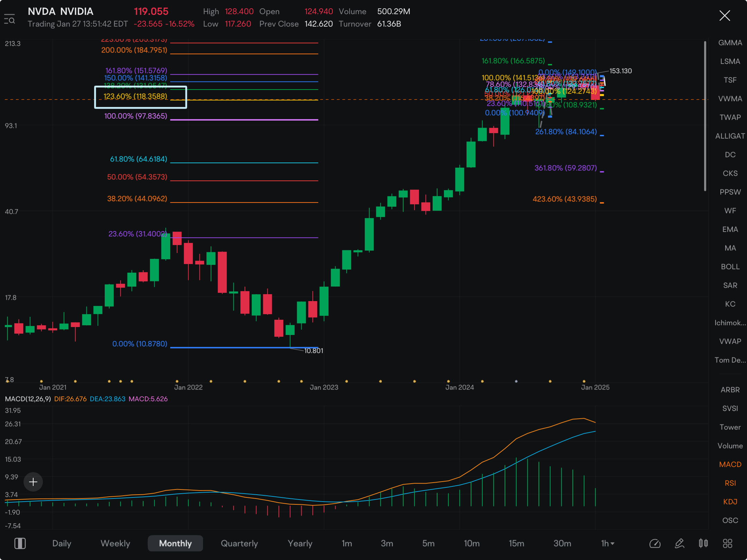Viewport: 747px width, 560px height.
Task: Click the plus add-indicator button
Action: (x=33, y=482)
